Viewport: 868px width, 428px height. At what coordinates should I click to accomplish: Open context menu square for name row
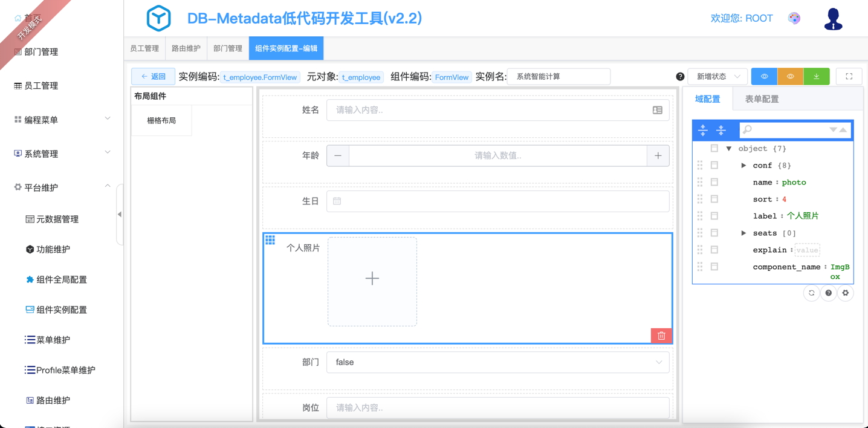click(x=714, y=182)
